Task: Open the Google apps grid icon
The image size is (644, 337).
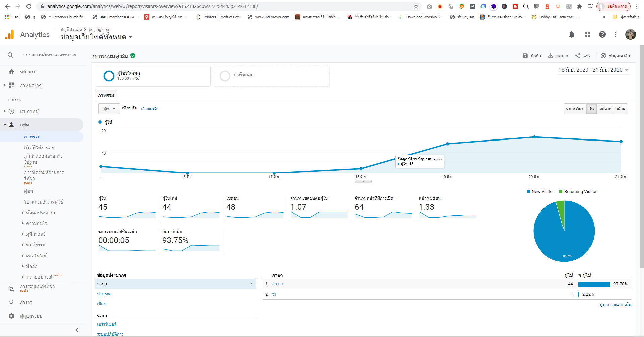Action: pos(587,34)
